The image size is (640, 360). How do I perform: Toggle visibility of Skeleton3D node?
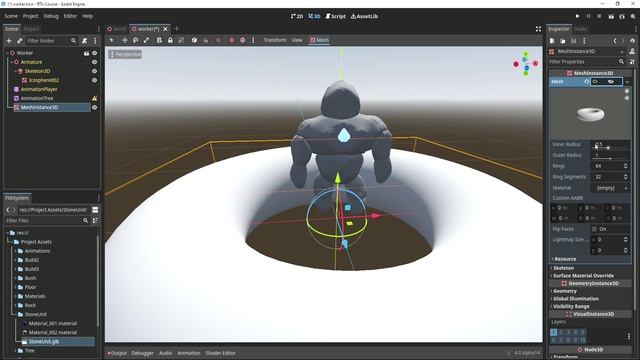point(95,71)
